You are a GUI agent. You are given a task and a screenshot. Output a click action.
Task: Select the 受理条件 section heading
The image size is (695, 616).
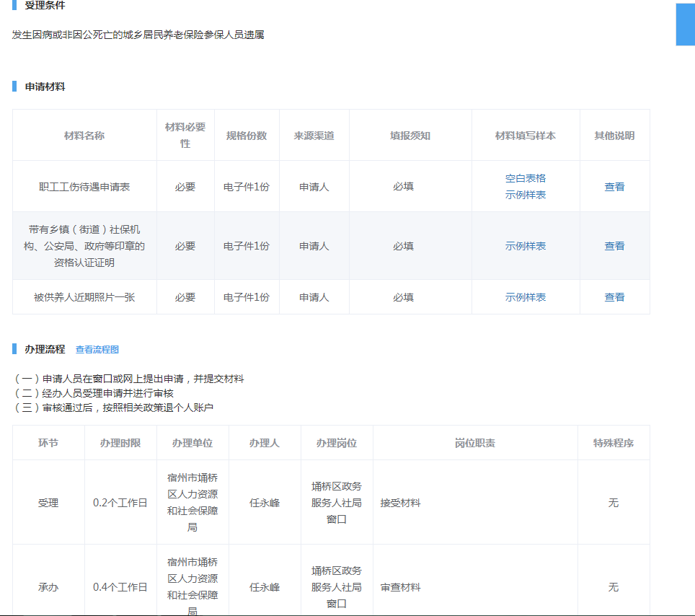44,6
